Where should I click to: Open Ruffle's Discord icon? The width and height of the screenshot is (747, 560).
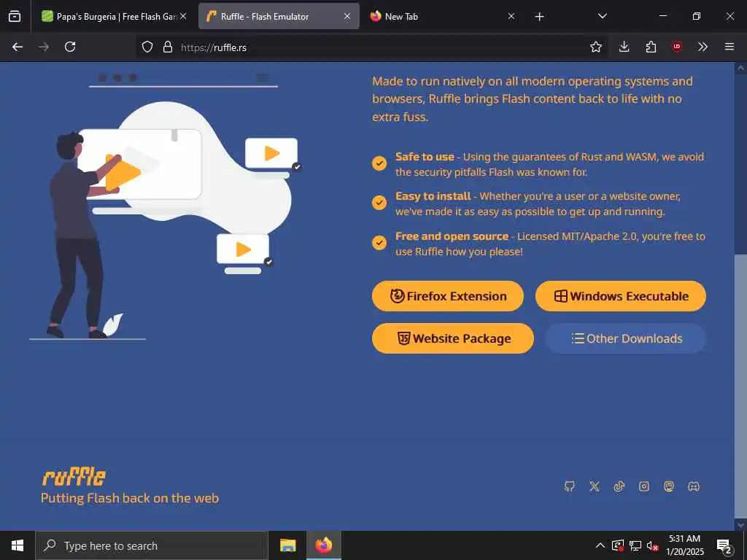coord(694,486)
